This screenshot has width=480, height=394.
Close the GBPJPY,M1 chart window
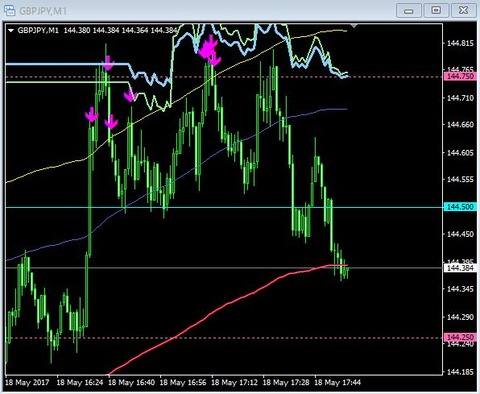(x=464, y=11)
